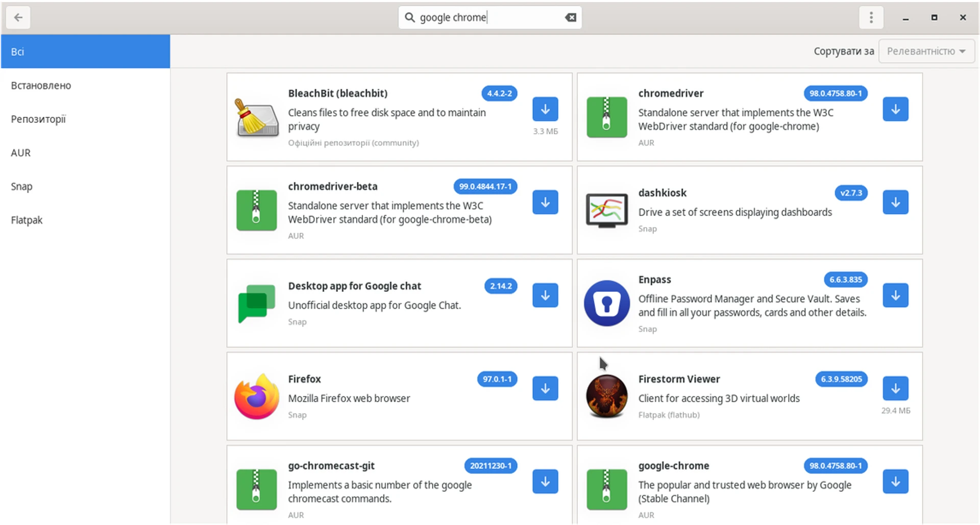Open the chromedriver-beta title
Viewport: 980px width, 525px height.
coord(333,186)
